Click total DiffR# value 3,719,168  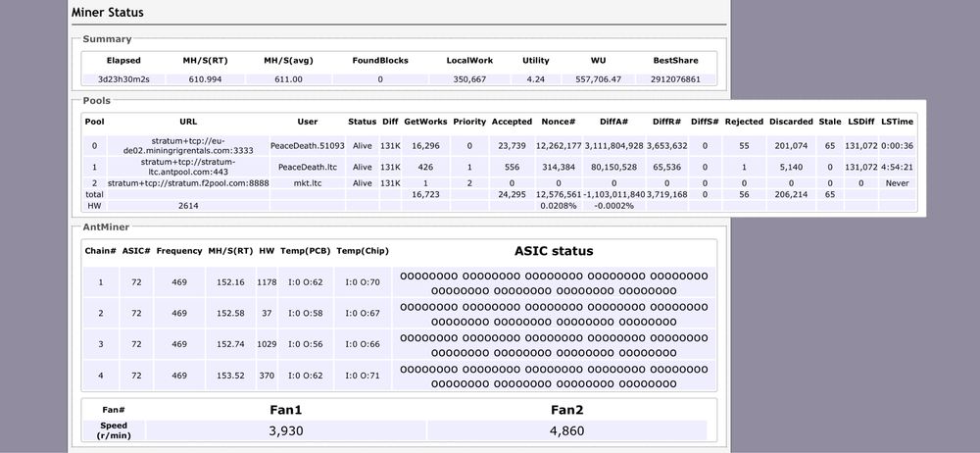tap(666, 195)
